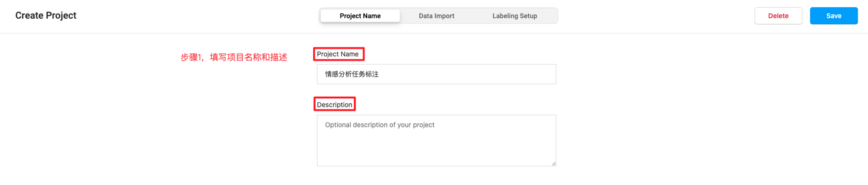Click the Project Name field label
Viewport: 868px width, 185px height.
338,54
